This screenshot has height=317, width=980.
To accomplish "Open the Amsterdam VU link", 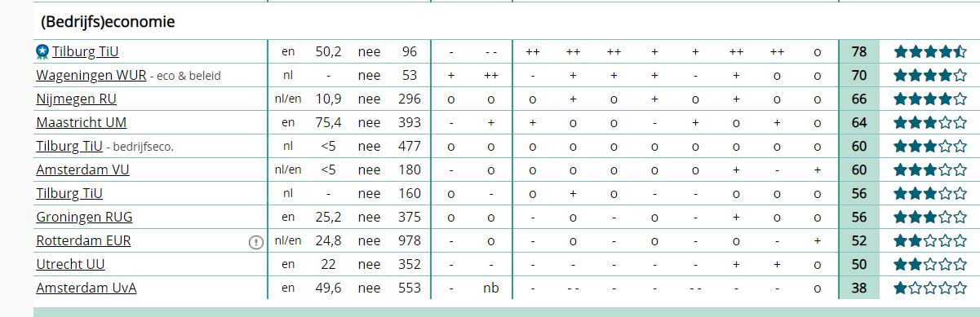I will pos(82,170).
